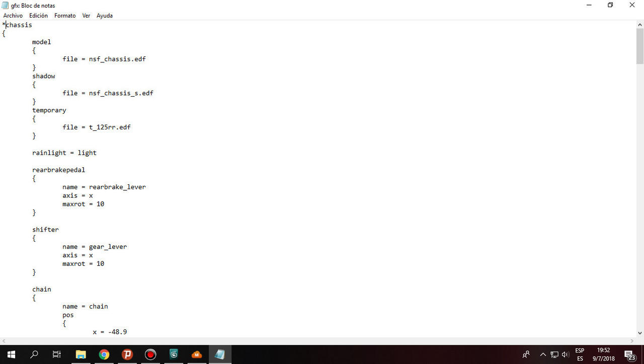Click the horizontal scrollbar left arrow
The height and width of the screenshot is (364, 644).
(4, 341)
